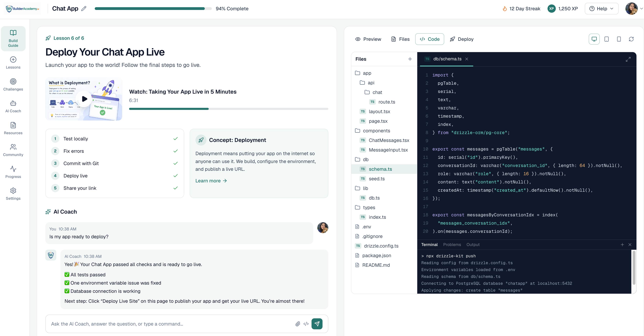Open page.tsx in file tree
644x336 pixels.
pos(384,121)
